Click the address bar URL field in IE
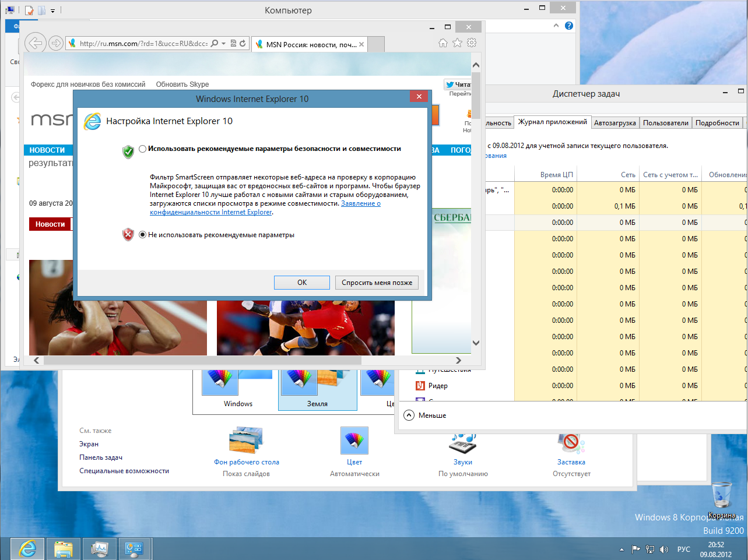748x560 pixels. point(143,43)
